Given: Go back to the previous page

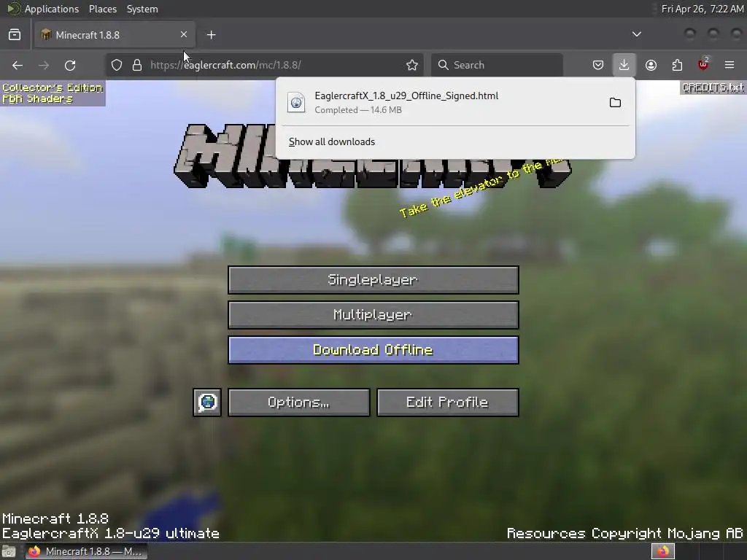Looking at the screenshot, I should 18,65.
